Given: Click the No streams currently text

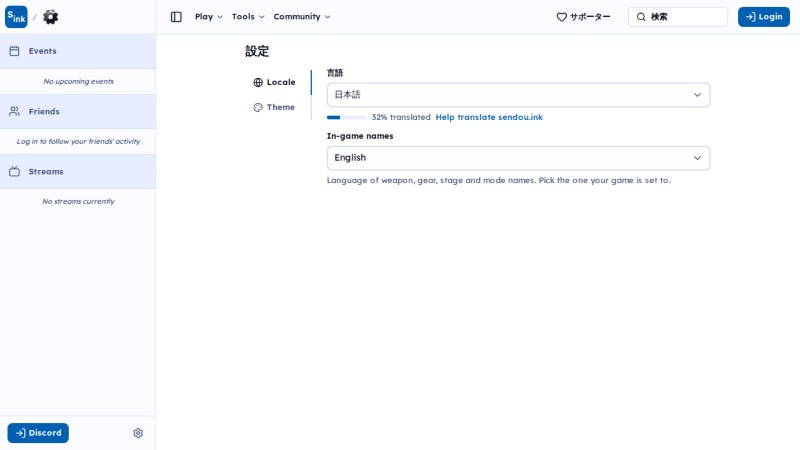Looking at the screenshot, I should click(x=79, y=202).
